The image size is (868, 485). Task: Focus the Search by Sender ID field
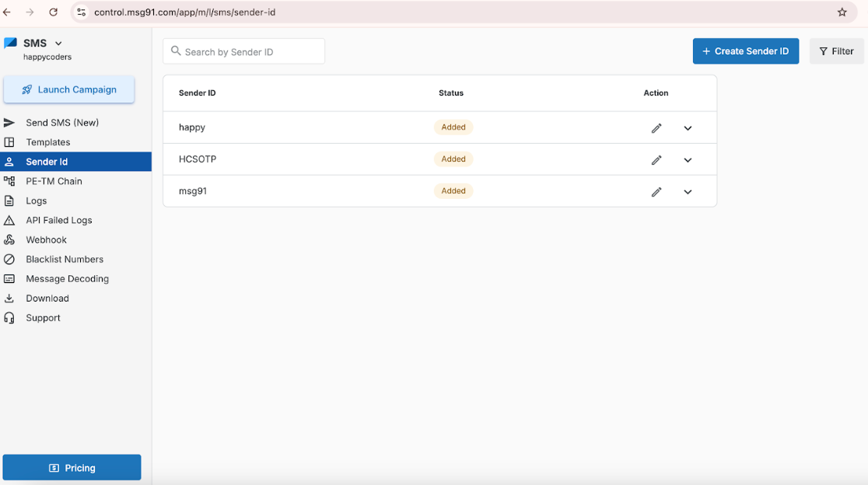[243, 51]
